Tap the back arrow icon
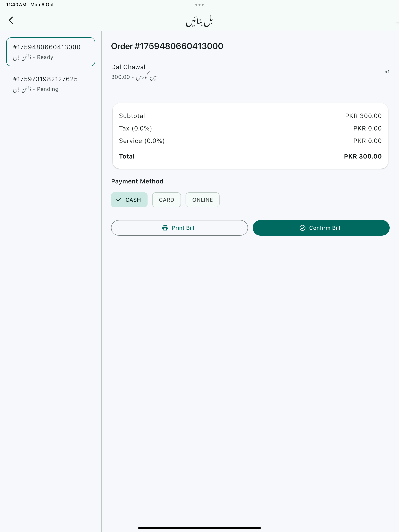The height and width of the screenshot is (532, 399). (11, 20)
